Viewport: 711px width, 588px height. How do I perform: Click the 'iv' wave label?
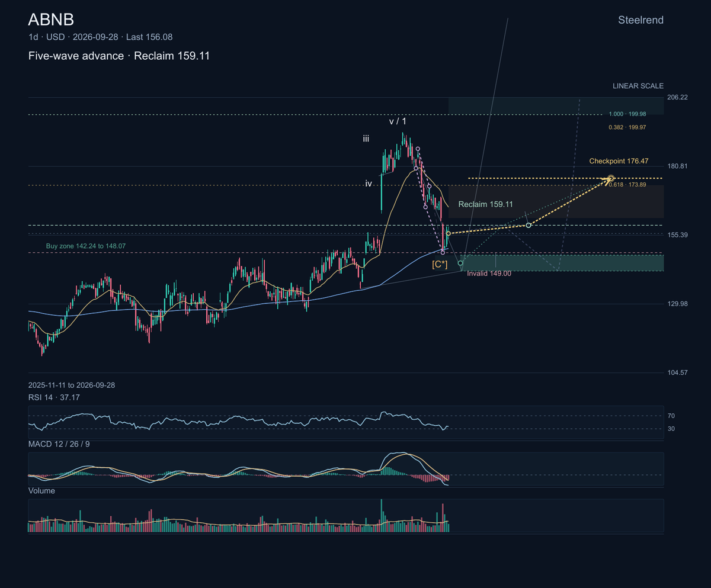click(369, 184)
